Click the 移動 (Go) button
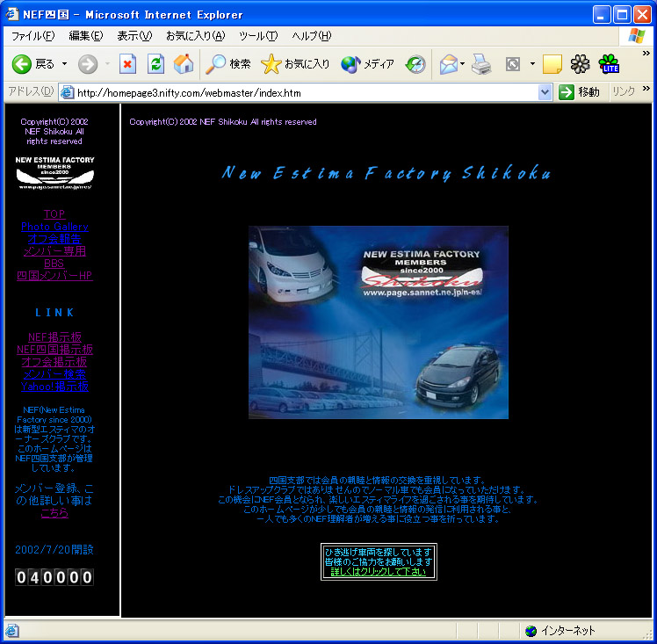This screenshot has height=644, width=657. click(x=580, y=92)
